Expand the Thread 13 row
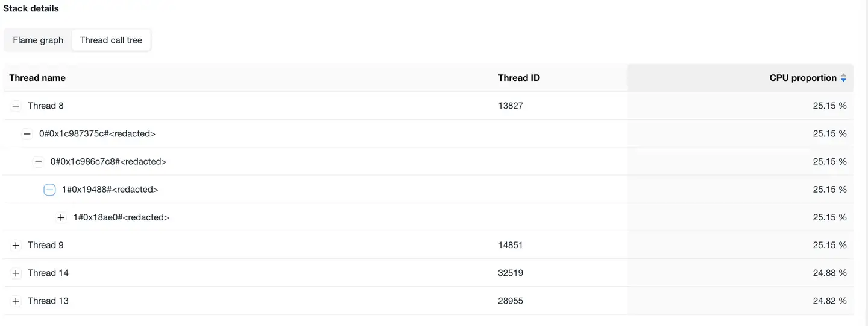This screenshot has height=326, width=868. (16, 301)
